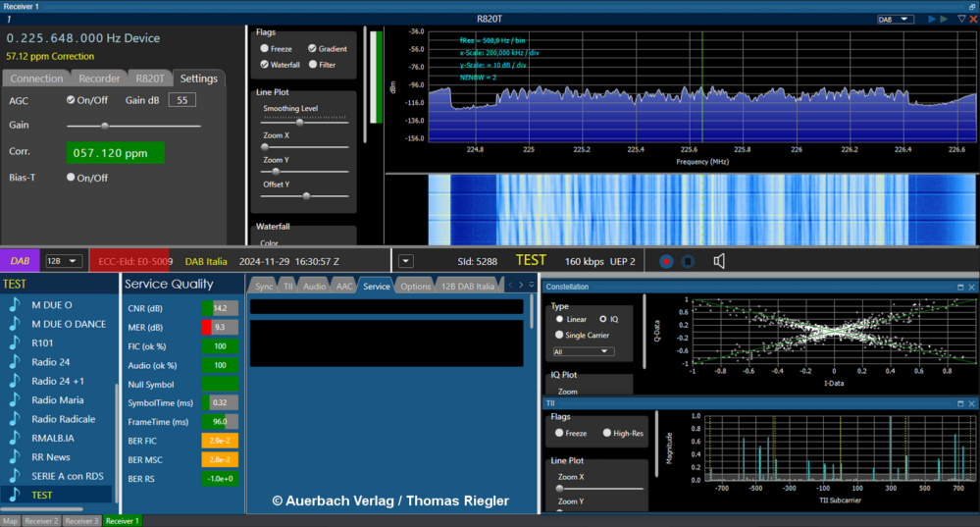Open the DAB mode dropdown in the title bar
Image resolution: width=980 pixels, height=527 pixels.
pyautogui.click(x=895, y=20)
